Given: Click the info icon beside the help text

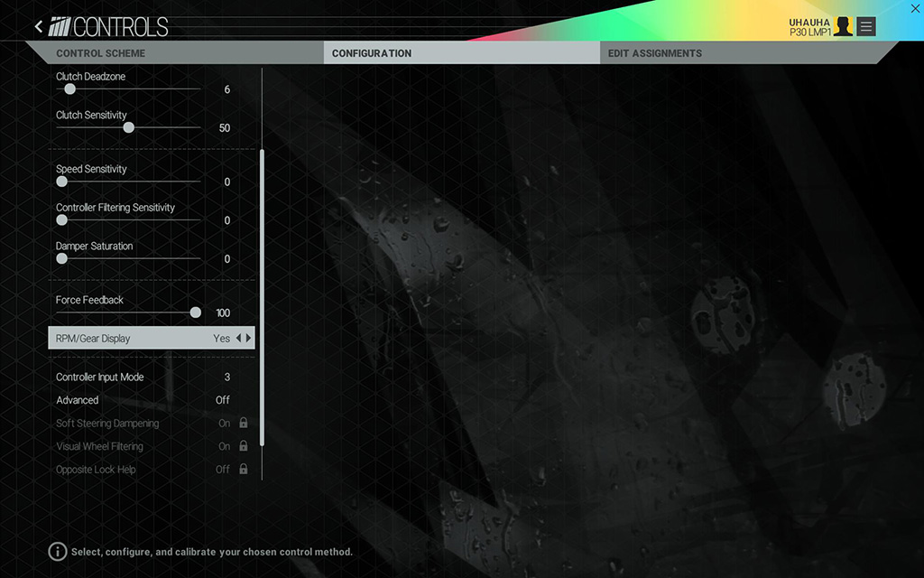Looking at the screenshot, I should click(x=57, y=552).
